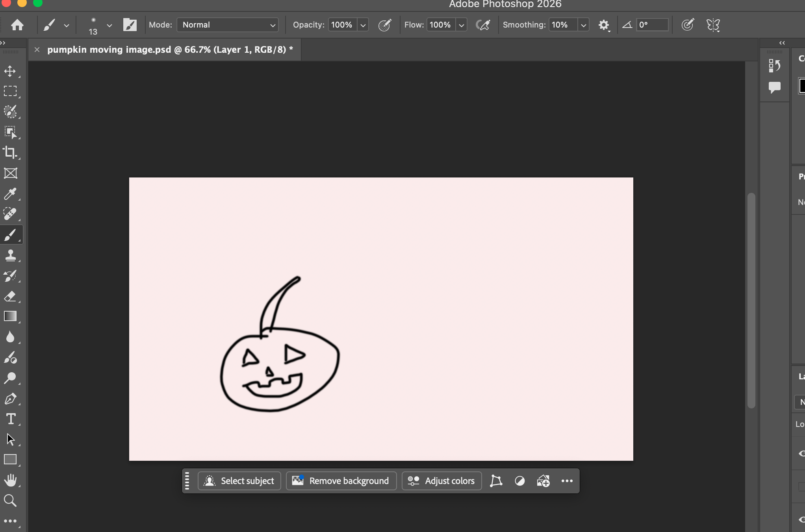Click the Remove background button
Viewport: 805px width, 532px height.
pos(341,481)
